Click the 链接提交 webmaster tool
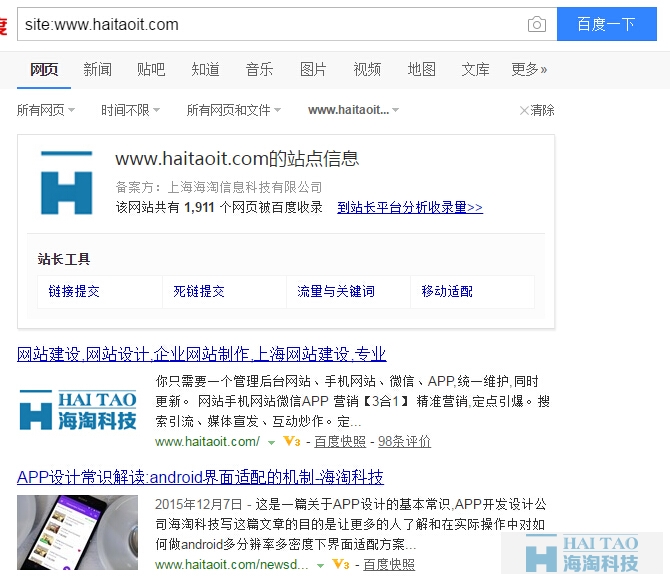Viewport: 670px width, 580px height. pyautogui.click(x=74, y=291)
